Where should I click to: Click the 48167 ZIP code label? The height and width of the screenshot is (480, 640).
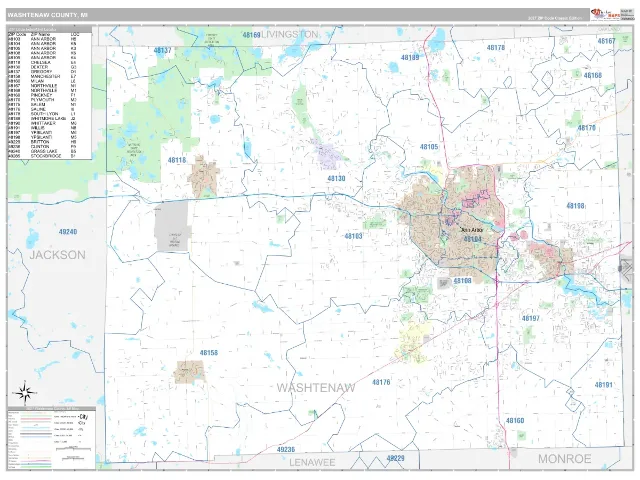pyautogui.click(x=606, y=41)
